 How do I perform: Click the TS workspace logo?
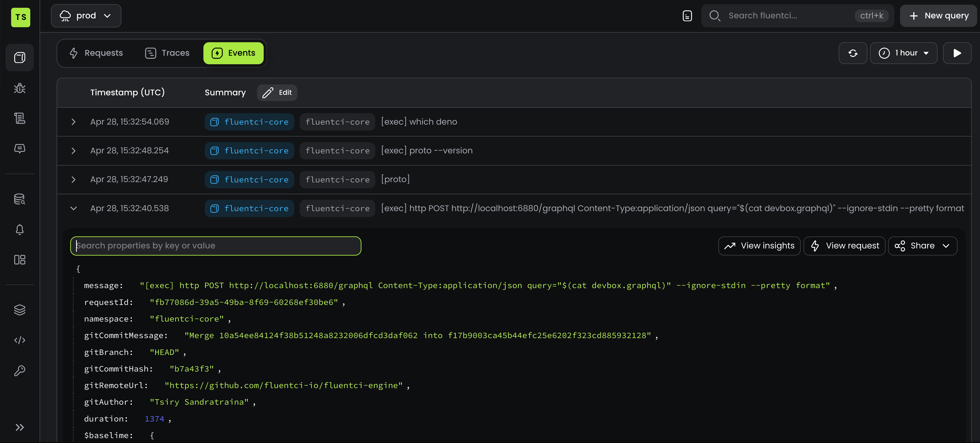tap(20, 17)
